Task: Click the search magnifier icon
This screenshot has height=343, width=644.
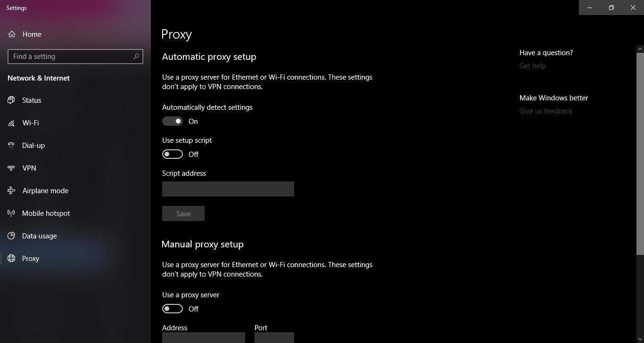Action: [136, 57]
